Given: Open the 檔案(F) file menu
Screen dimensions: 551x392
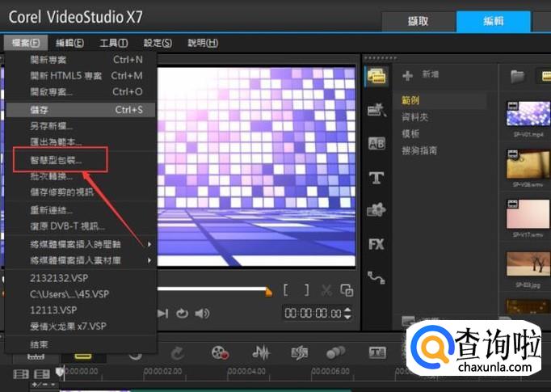Looking at the screenshot, I should click(25, 43).
